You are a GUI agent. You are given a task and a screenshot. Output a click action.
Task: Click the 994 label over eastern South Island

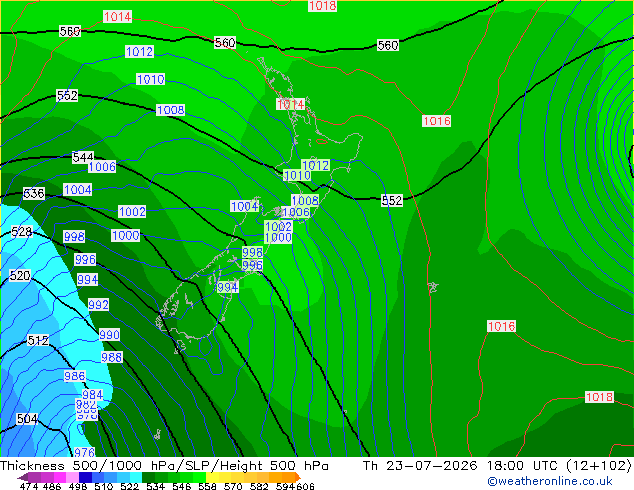228,287
